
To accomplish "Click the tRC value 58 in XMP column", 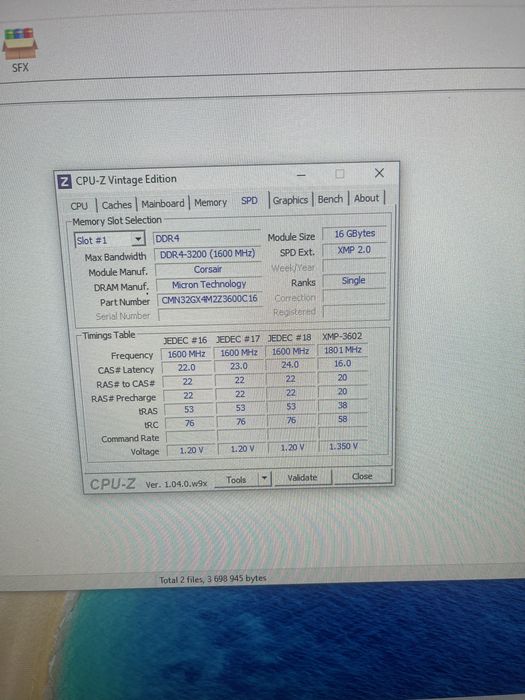I will (343, 419).
